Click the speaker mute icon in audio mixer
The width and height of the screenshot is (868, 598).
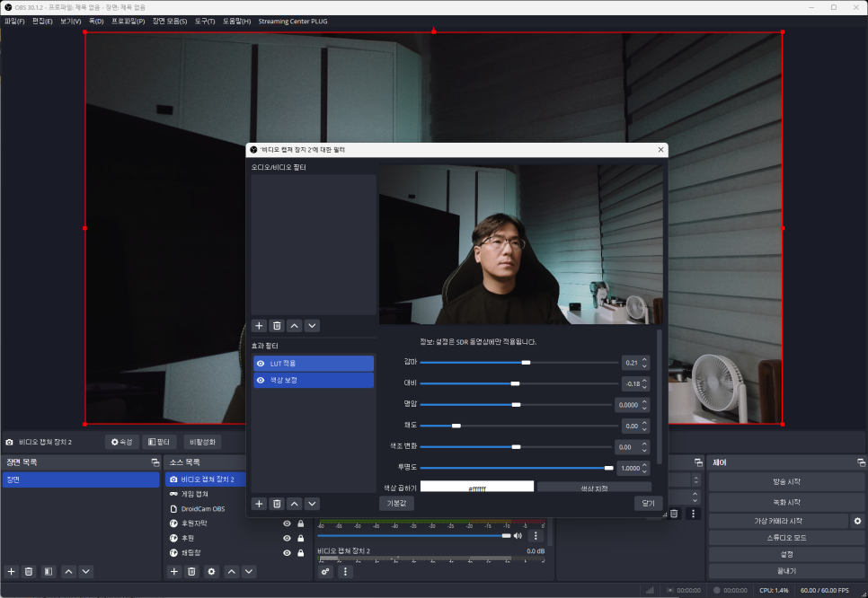click(518, 535)
